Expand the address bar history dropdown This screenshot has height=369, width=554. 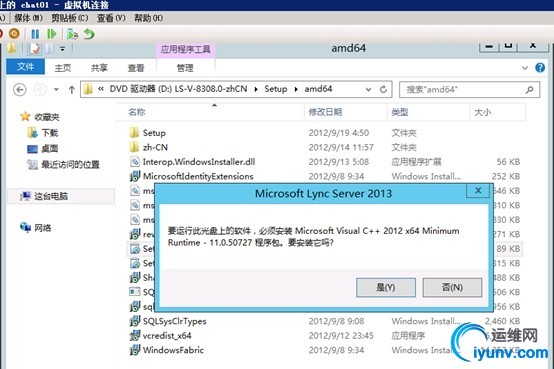pyautogui.click(x=368, y=89)
